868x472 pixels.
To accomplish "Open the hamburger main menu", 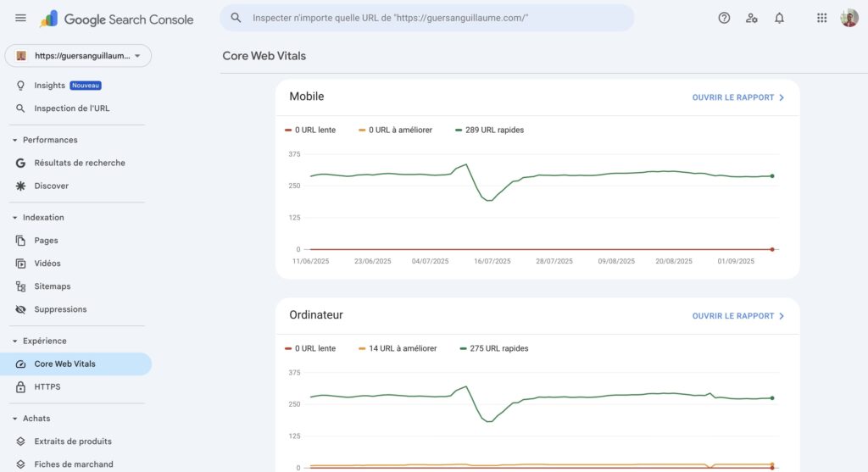I will click(20, 18).
